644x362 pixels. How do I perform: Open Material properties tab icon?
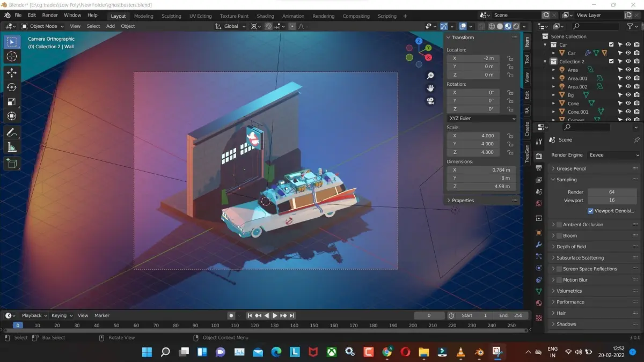tap(539, 304)
